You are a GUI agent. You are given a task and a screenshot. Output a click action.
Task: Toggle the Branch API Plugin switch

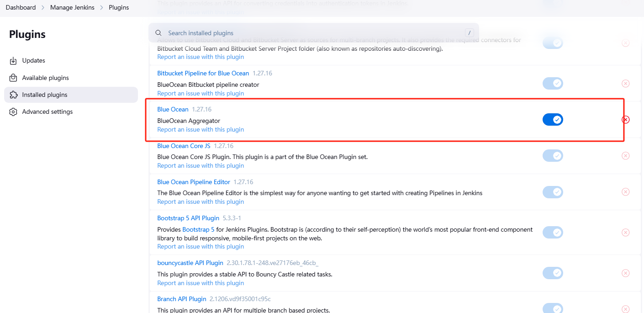553,308
